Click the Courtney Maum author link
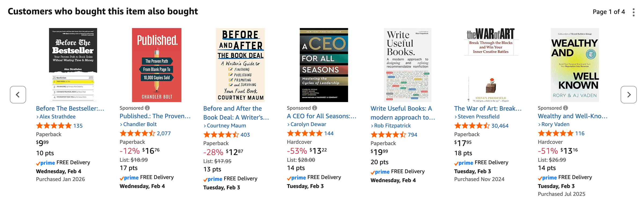This screenshot has height=214, width=644. 226,126
